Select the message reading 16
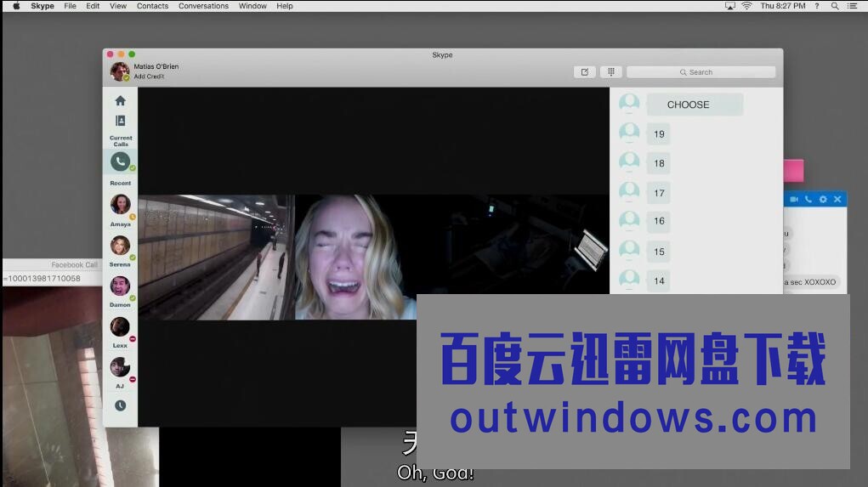Screen dimensions: 868x487 659,221
